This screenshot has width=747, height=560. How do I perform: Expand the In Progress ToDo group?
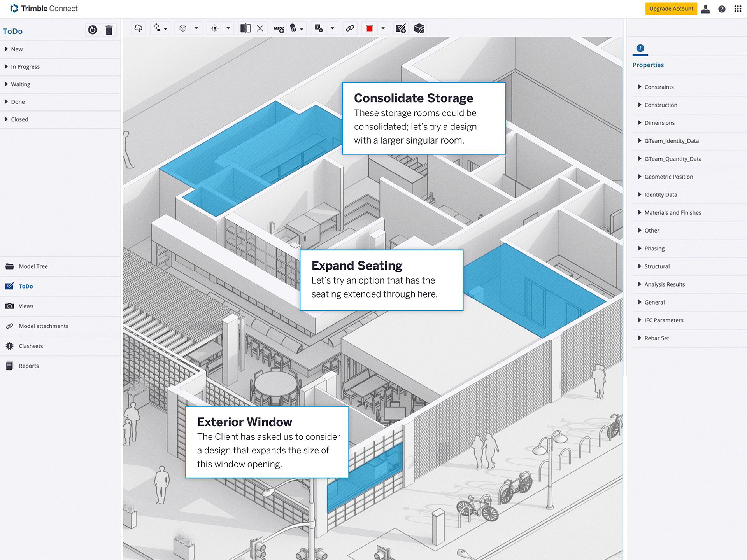(25, 66)
